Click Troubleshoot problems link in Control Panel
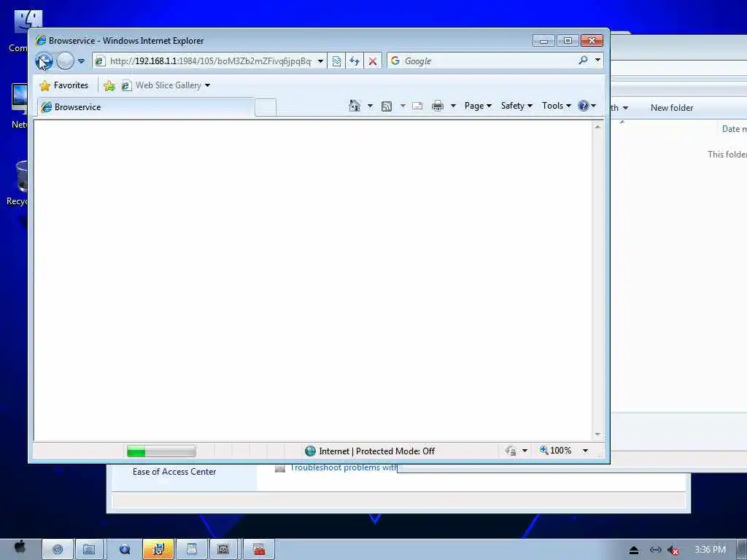The image size is (747, 560). coord(343,467)
